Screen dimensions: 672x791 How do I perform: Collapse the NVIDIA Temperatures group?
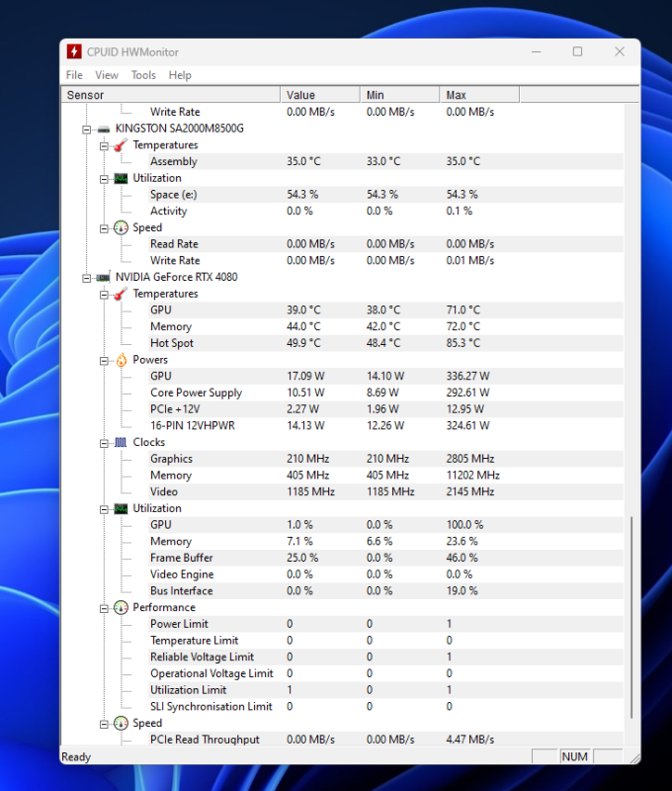point(104,295)
